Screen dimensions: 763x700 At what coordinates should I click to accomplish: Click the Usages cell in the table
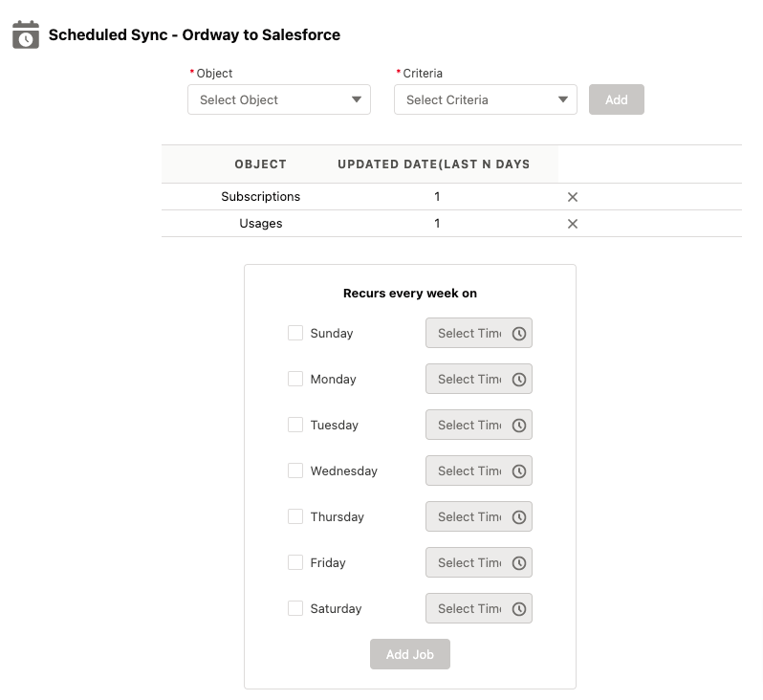point(260,224)
